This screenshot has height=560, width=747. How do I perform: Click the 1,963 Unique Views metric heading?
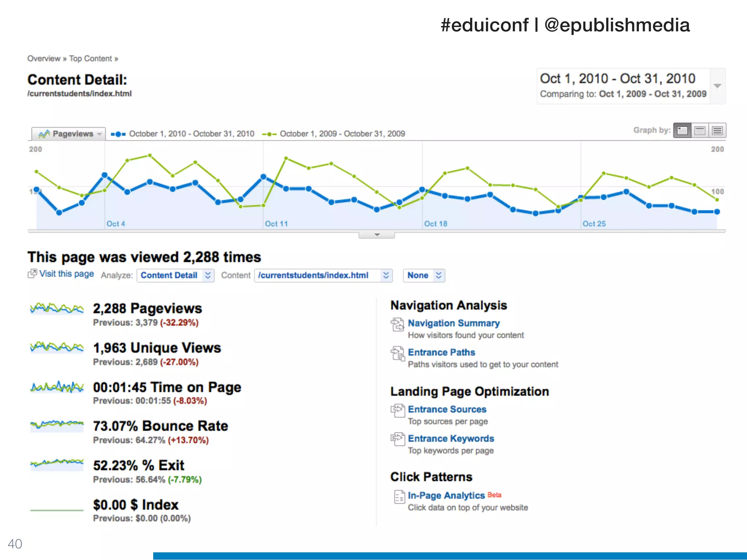157,347
